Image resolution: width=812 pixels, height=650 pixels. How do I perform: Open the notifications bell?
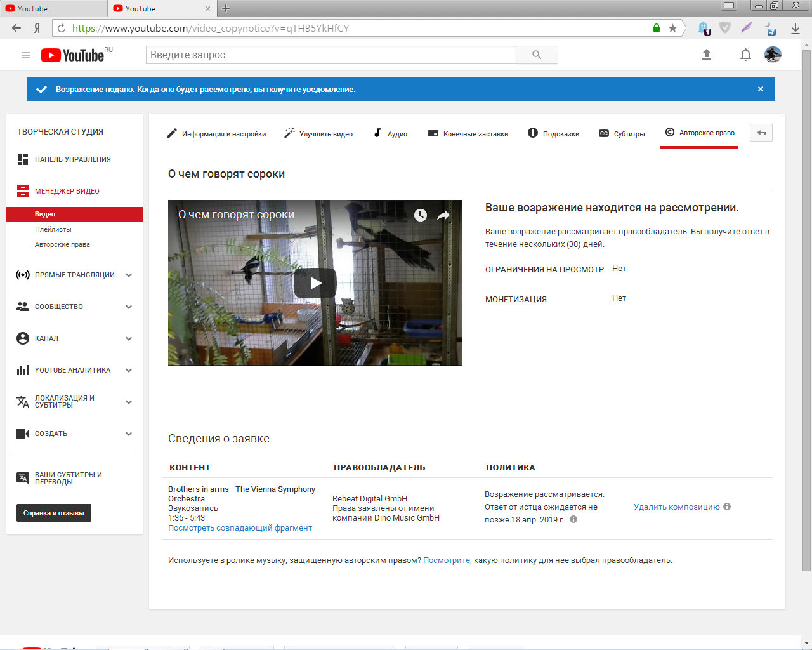point(745,55)
